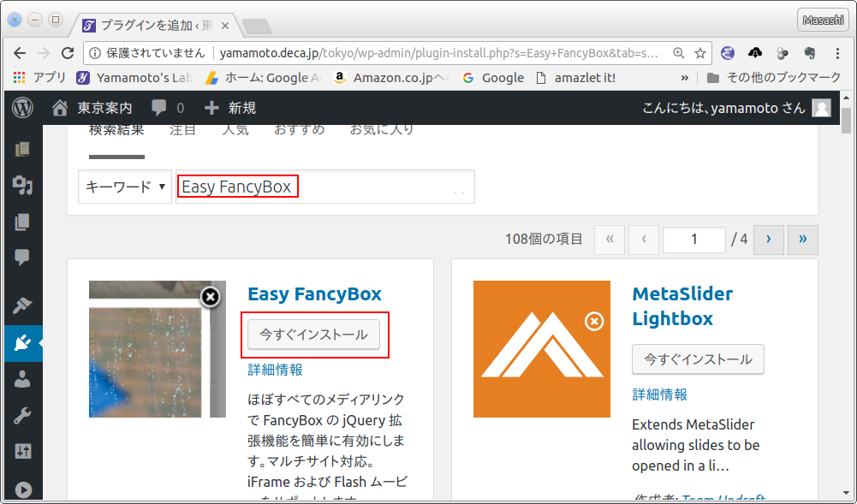Open the Apps bookmark shortcut
The image size is (857, 504).
point(39,78)
